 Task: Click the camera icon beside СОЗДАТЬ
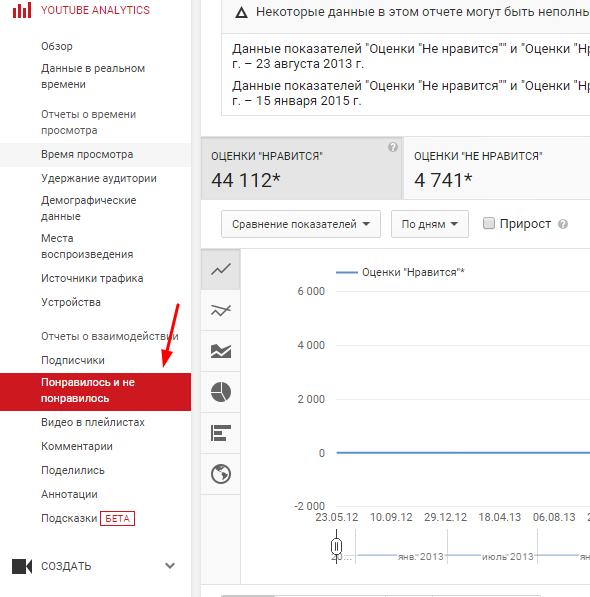coord(22,566)
